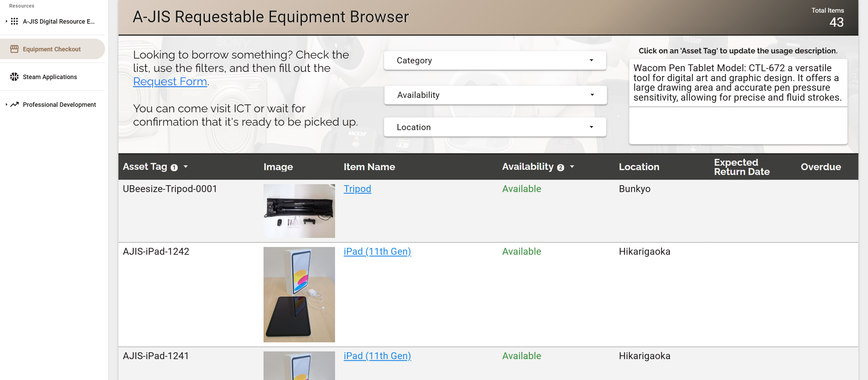Image resolution: width=868 pixels, height=380 pixels.
Task: Open the A-JIS Digital Resource grid icon
Action: pos(14,21)
